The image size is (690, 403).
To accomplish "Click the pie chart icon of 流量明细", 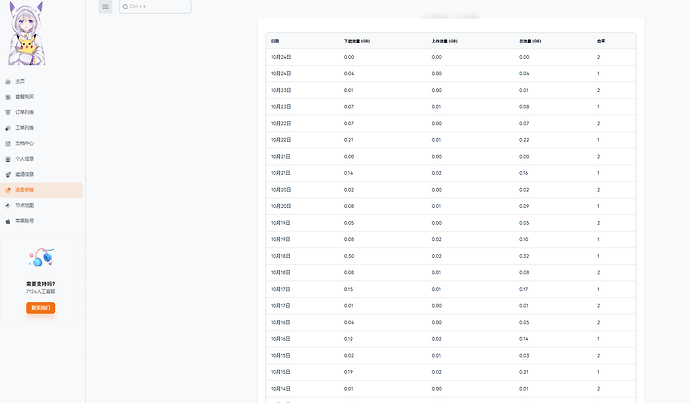I will [x=8, y=190].
